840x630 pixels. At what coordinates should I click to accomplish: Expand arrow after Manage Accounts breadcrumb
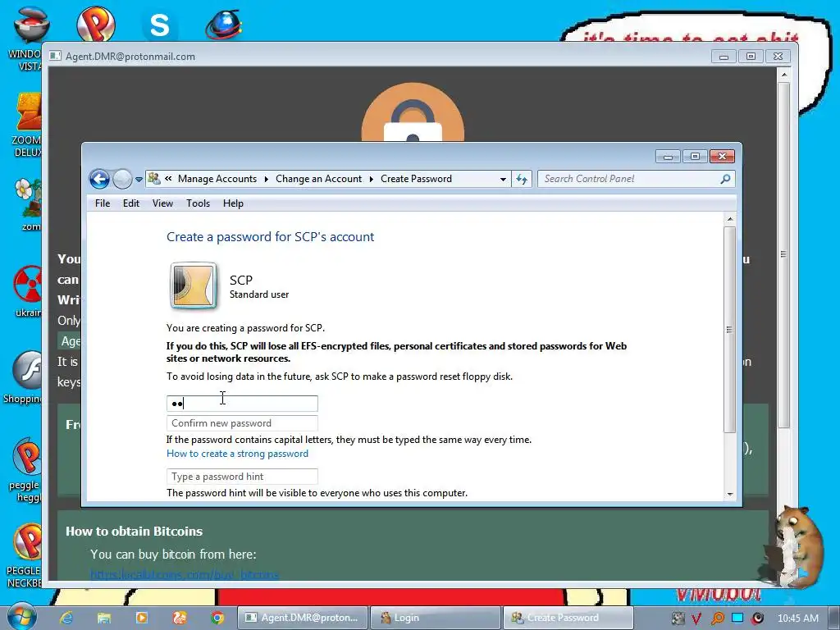[267, 179]
